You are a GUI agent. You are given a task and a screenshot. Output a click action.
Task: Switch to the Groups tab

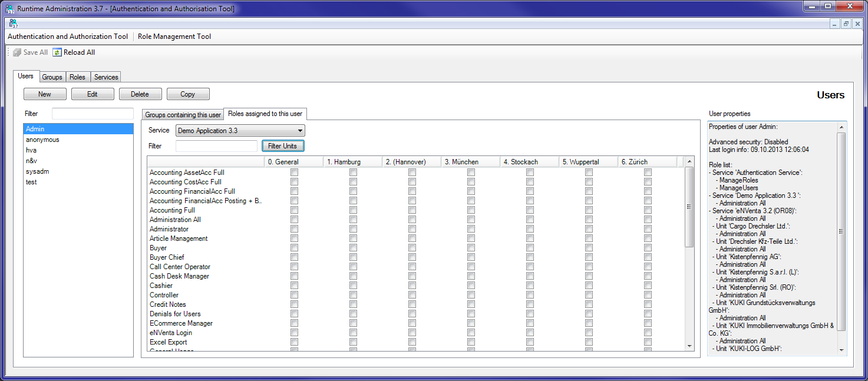click(x=52, y=77)
